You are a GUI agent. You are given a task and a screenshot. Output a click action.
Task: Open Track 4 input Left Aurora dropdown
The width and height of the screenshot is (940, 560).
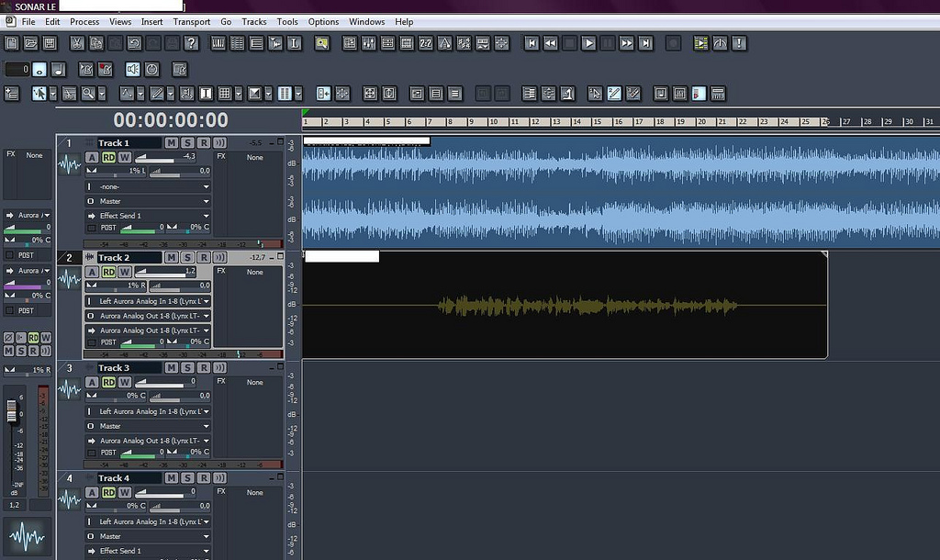pyautogui.click(x=148, y=521)
